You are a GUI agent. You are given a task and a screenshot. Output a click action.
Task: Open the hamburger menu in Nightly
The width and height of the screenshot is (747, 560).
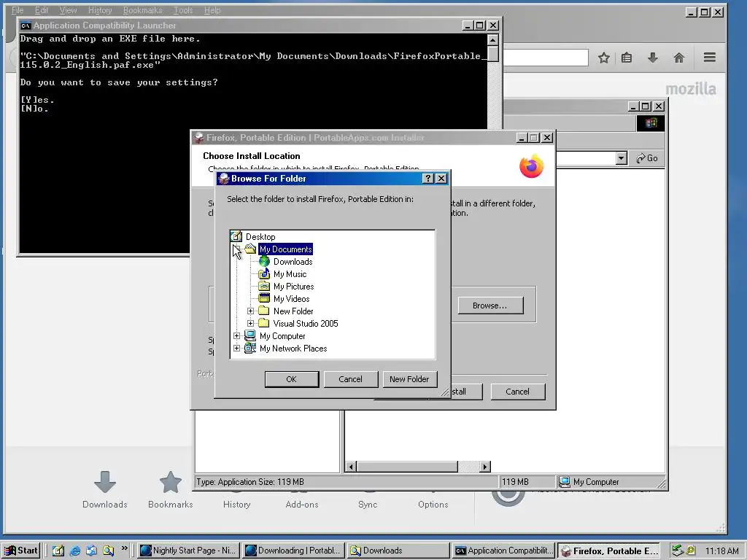pos(710,58)
